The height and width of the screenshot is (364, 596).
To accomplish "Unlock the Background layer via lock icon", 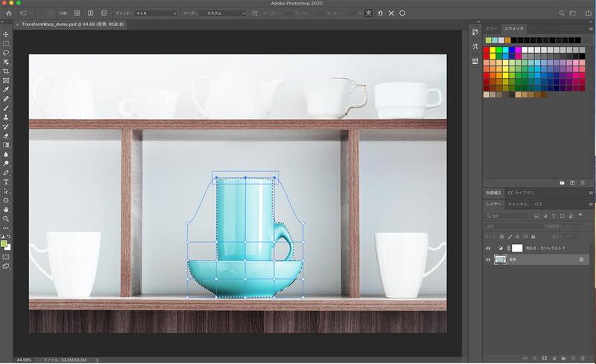I will click(581, 260).
